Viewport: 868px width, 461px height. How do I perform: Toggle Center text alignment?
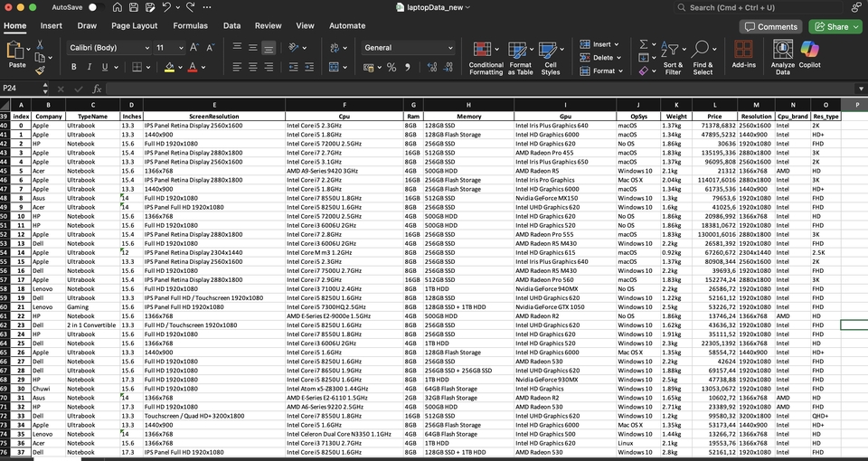pyautogui.click(x=252, y=67)
